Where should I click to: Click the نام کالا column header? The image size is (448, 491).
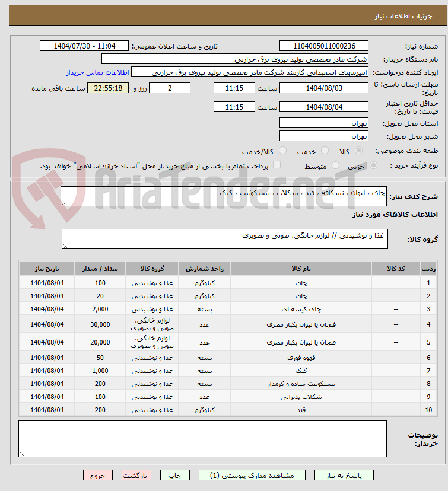pyautogui.click(x=301, y=269)
